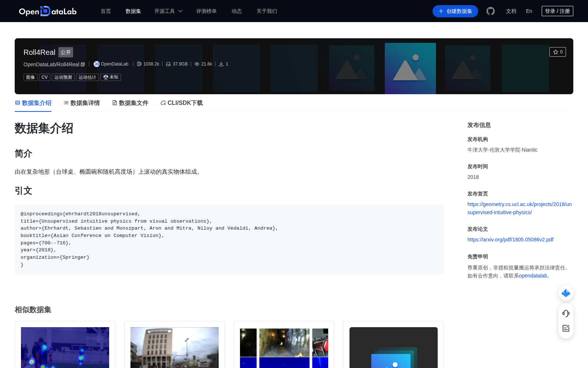
Task: Click the OpenDataLab publisher avatar icon
Action: 97,64
